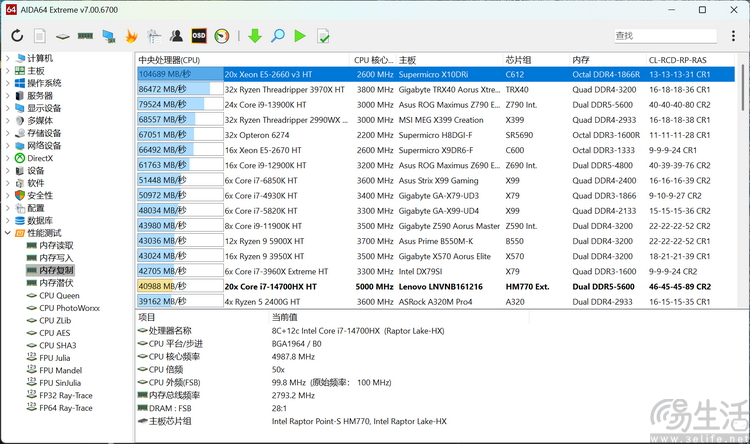Click the monitor diagnostics toolbar icon
Image resolution: width=750 pixels, height=444 pixels.
point(109,36)
